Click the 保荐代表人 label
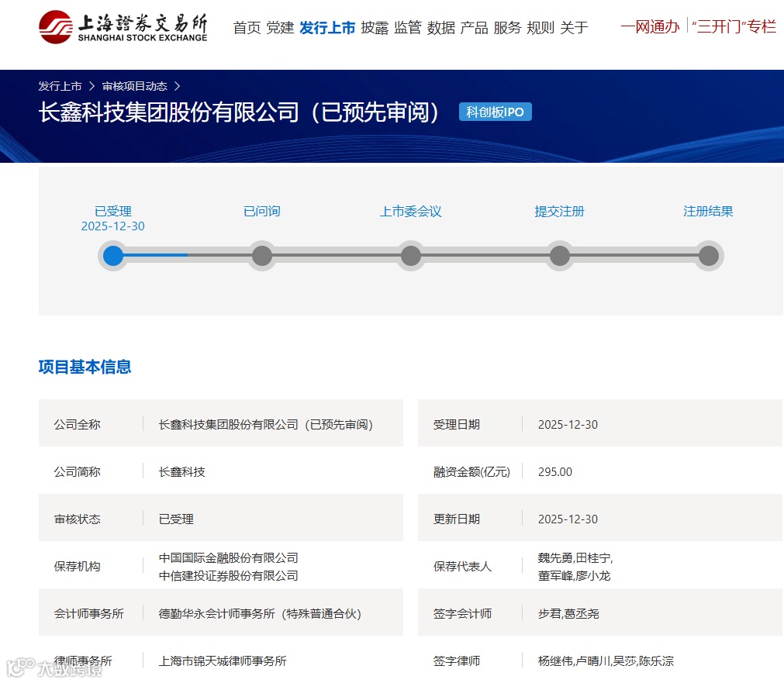The image size is (784, 683). click(x=462, y=567)
